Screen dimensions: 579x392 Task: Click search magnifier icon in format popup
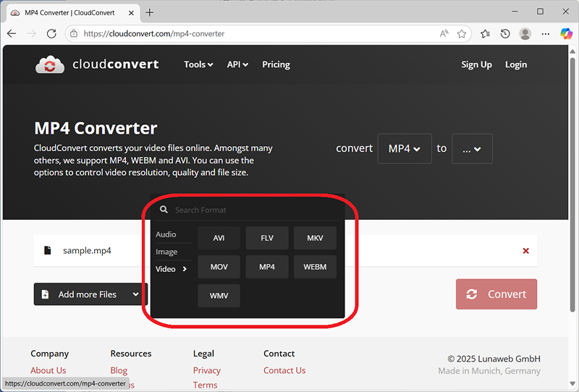pos(164,210)
